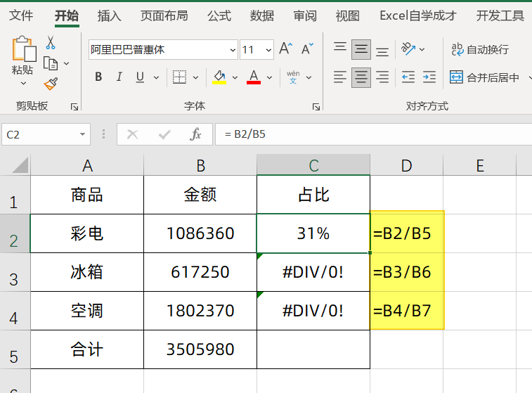532x393 pixels.
Task: Switch to 审阅 tab
Action: [305, 15]
